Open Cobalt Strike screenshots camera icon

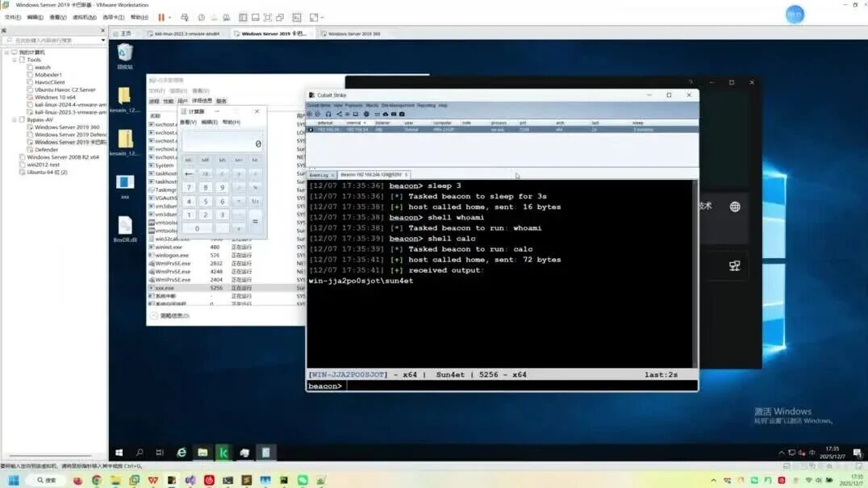click(x=402, y=114)
